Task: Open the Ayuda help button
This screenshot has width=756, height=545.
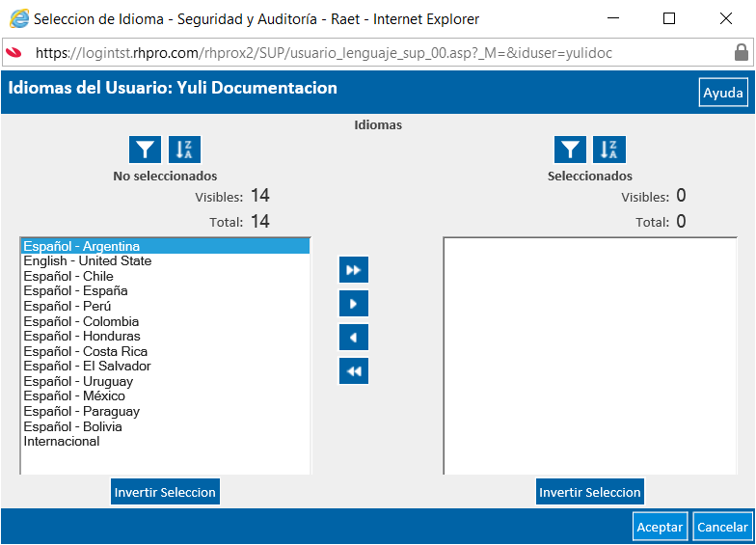Action: point(723,93)
